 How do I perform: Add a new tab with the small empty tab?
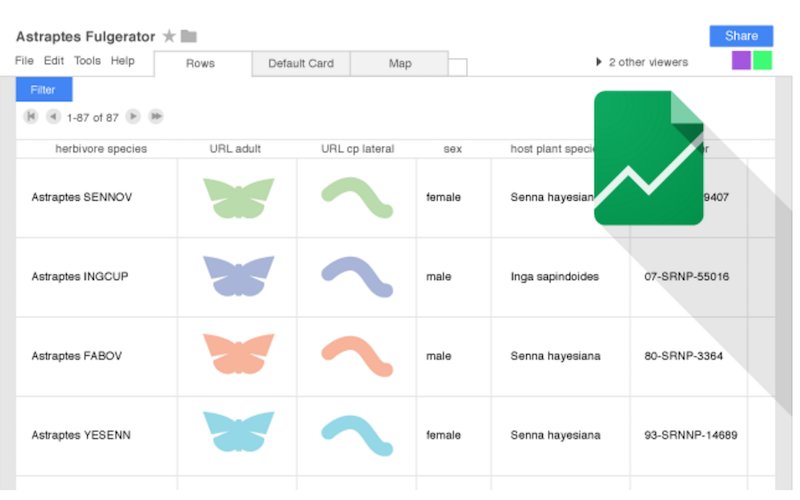(458, 67)
